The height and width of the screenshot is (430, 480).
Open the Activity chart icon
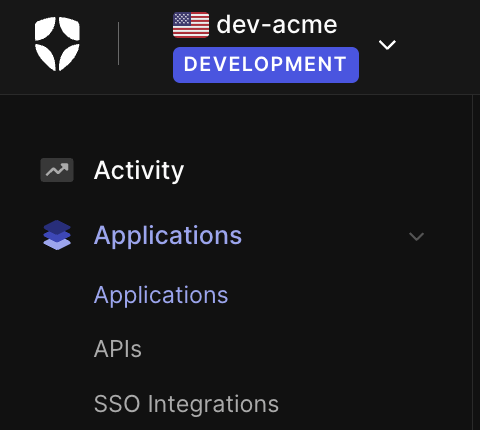tap(57, 170)
